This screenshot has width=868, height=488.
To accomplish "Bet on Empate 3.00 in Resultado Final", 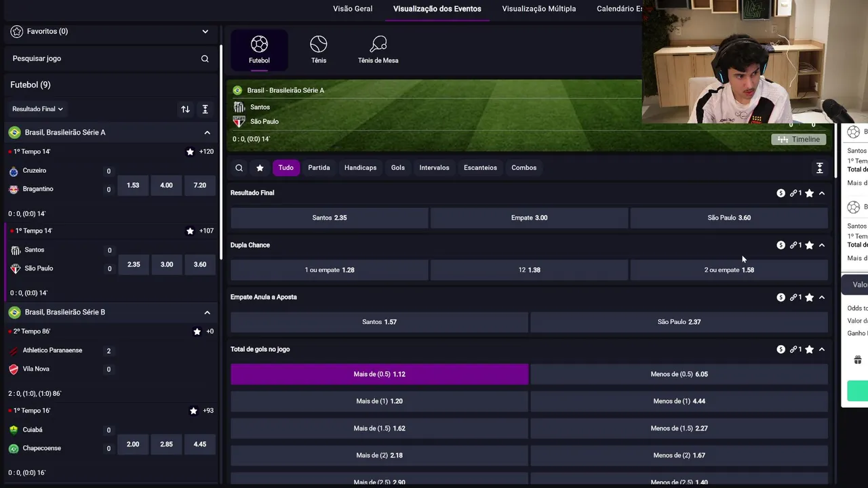I will coord(529,218).
